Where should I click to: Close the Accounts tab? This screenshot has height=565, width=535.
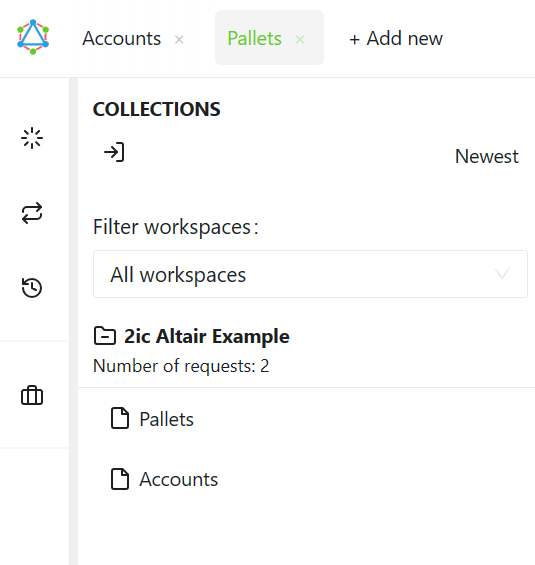tap(179, 39)
